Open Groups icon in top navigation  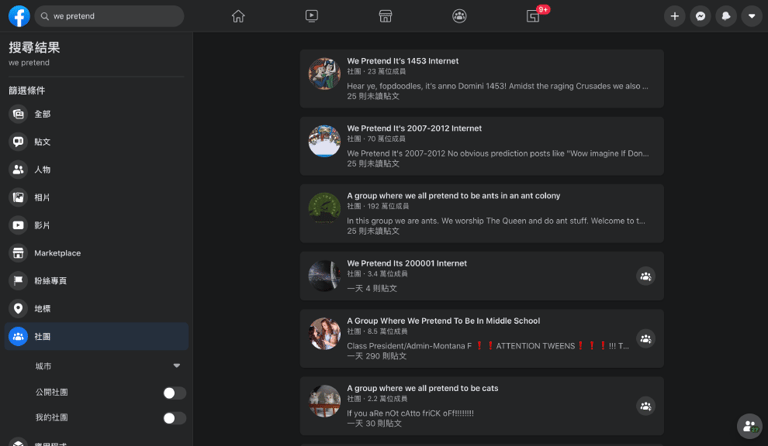tap(459, 16)
